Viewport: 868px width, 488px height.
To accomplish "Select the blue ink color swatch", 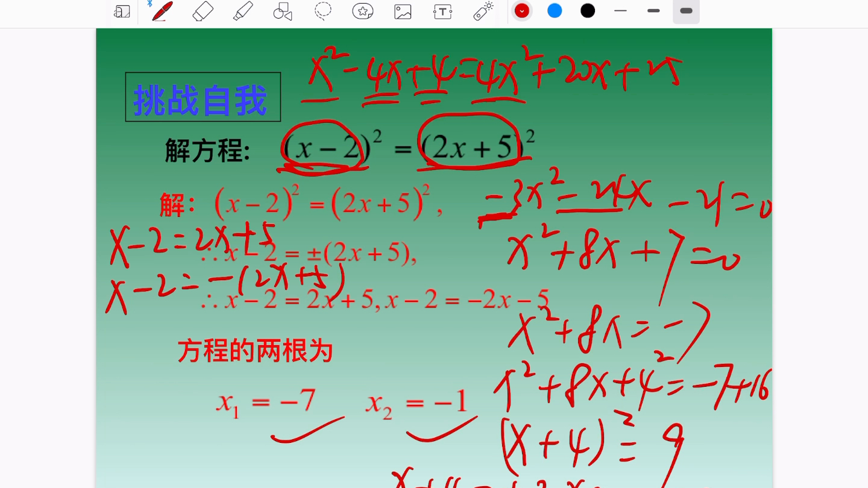I will coord(554,11).
